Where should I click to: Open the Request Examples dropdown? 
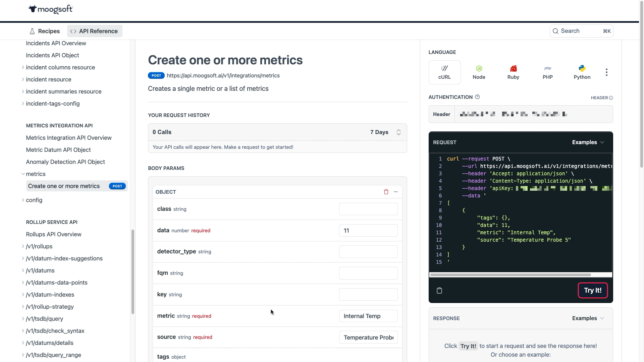588,142
